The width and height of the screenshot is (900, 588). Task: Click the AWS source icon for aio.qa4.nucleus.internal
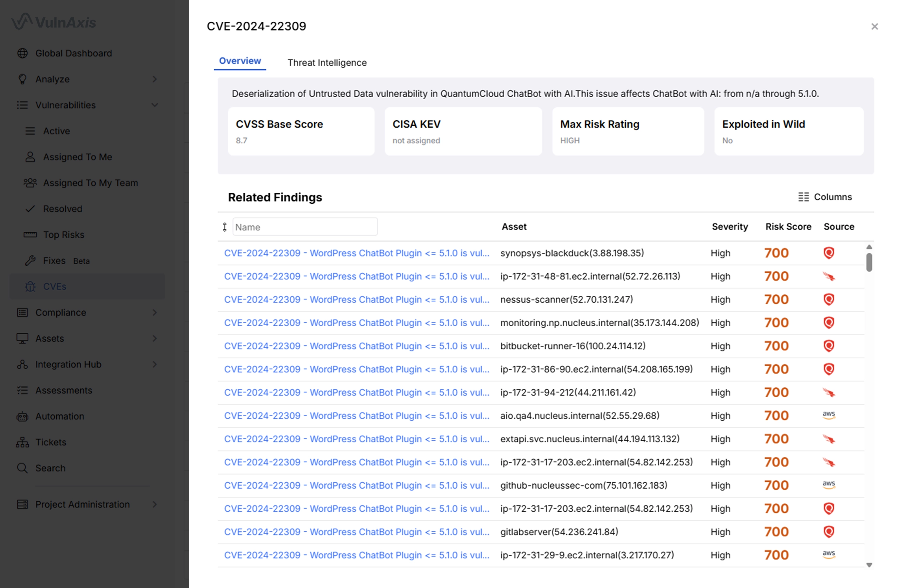[829, 415]
